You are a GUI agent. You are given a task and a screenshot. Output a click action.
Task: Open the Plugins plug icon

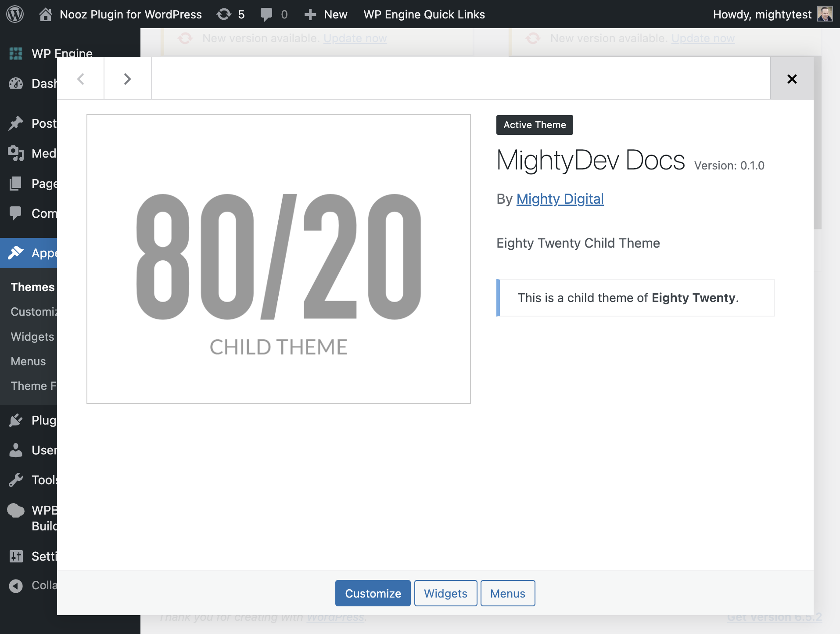16,420
